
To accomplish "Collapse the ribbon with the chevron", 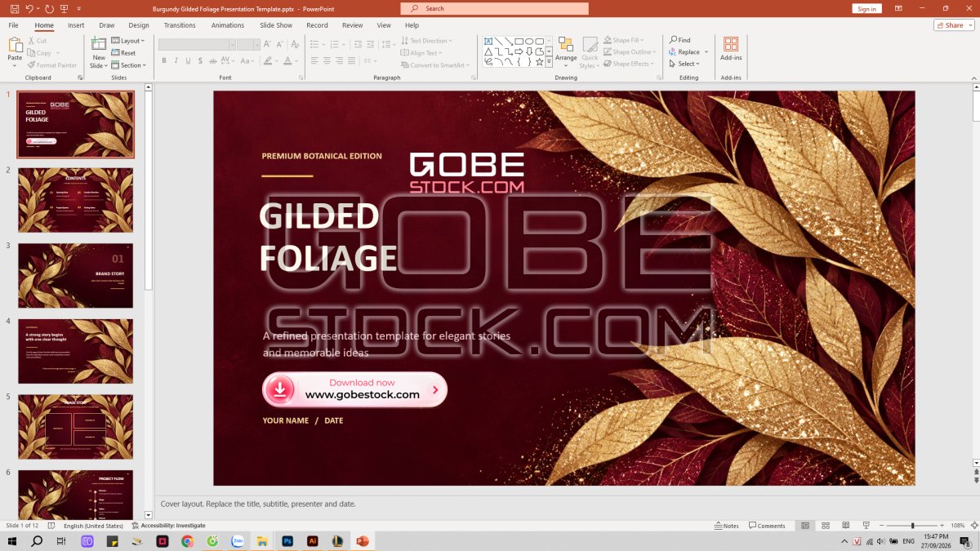I will [973, 78].
